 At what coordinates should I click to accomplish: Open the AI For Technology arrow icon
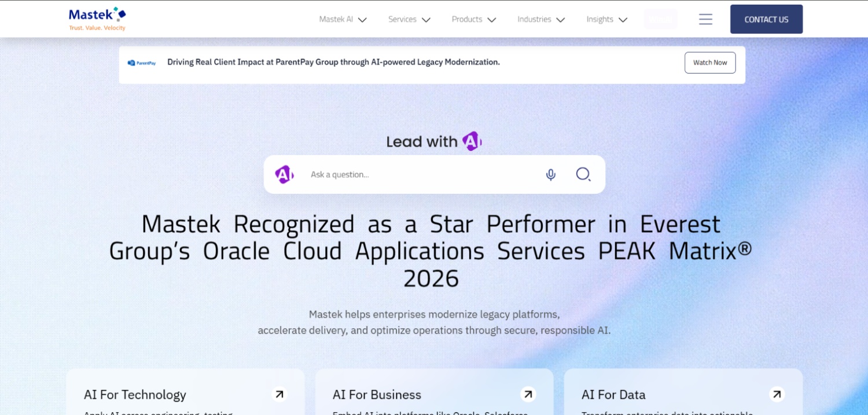[x=279, y=394]
